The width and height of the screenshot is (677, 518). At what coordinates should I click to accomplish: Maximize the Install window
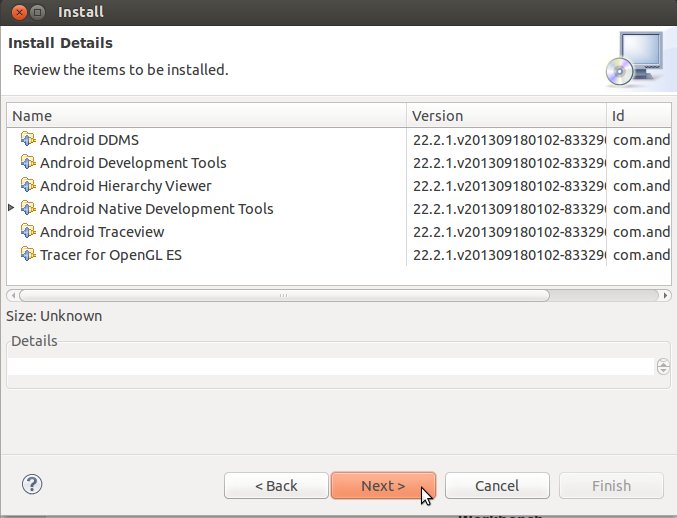(38, 12)
